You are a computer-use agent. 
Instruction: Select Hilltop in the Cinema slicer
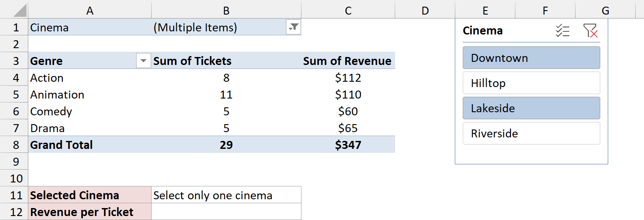[531, 83]
